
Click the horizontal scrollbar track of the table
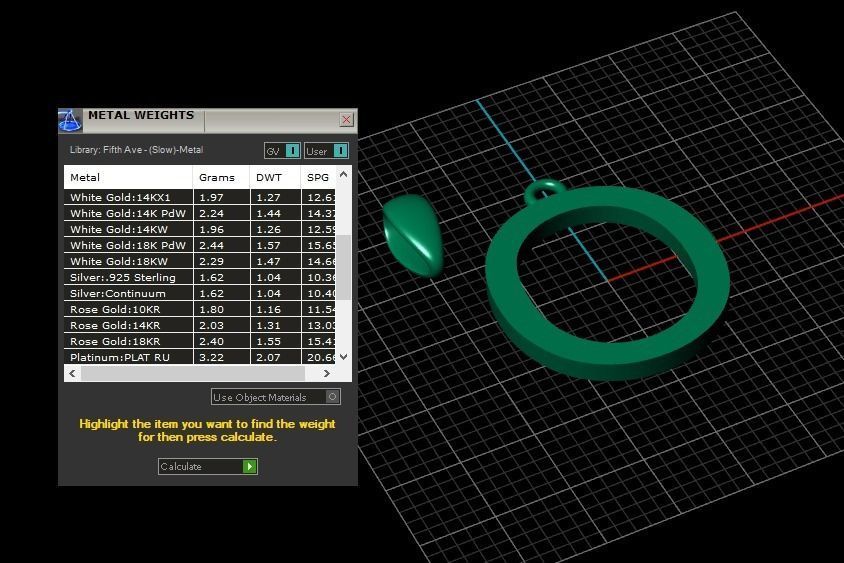tap(193, 373)
